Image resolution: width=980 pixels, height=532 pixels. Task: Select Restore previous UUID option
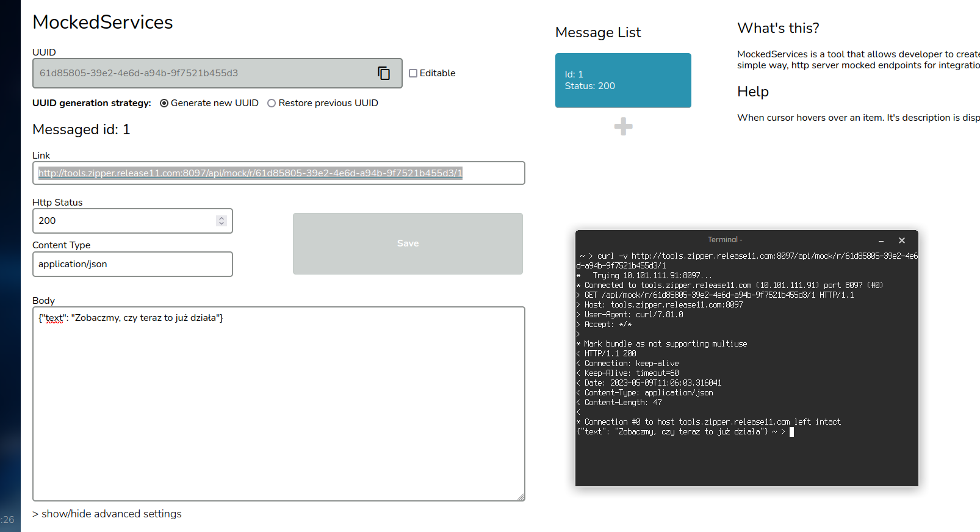tap(272, 103)
